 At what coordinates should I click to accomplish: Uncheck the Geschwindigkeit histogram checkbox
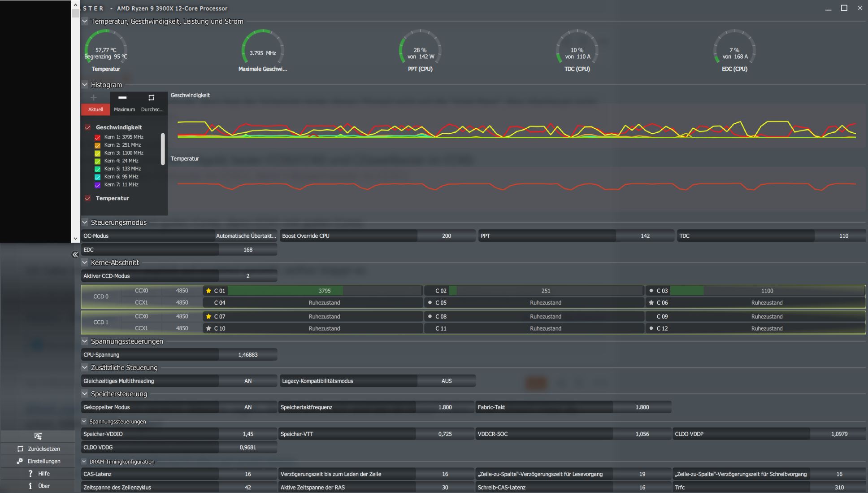point(88,127)
